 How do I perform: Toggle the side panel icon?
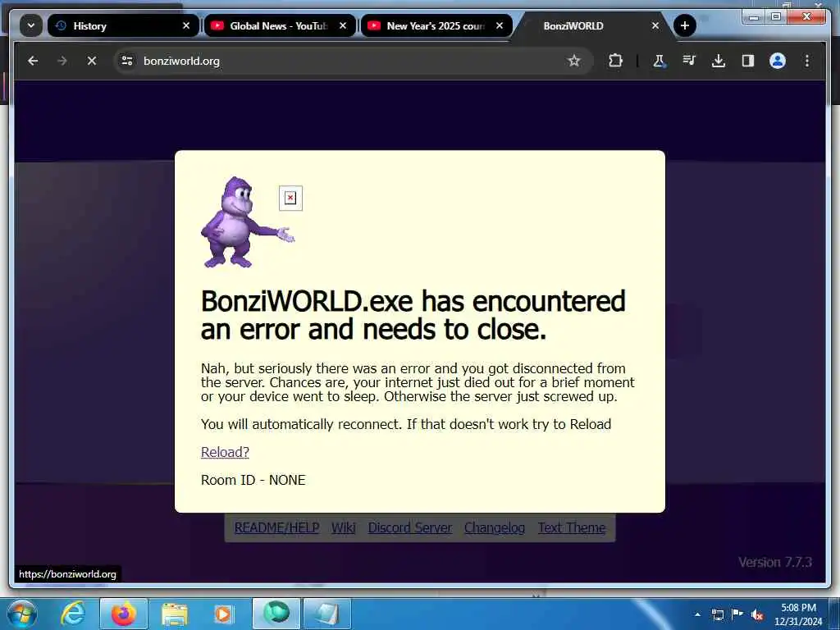tap(748, 61)
